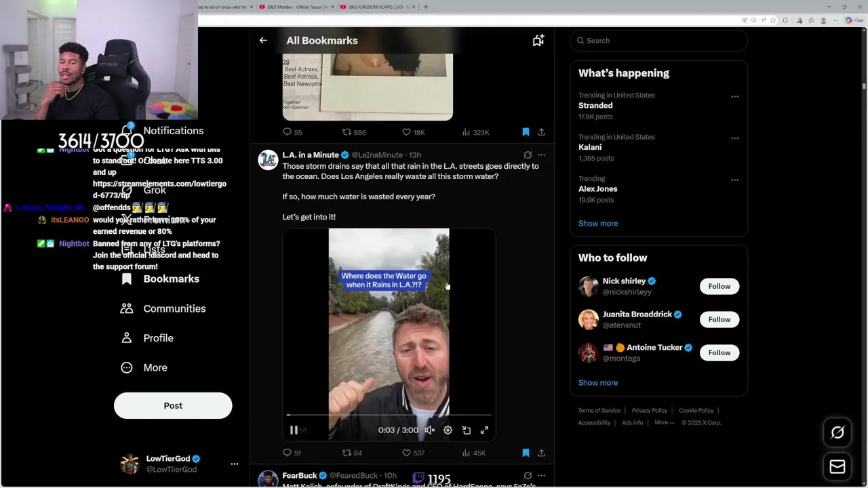This screenshot has height=488, width=868.
Task: Open More in the sidebar
Action: point(144,367)
